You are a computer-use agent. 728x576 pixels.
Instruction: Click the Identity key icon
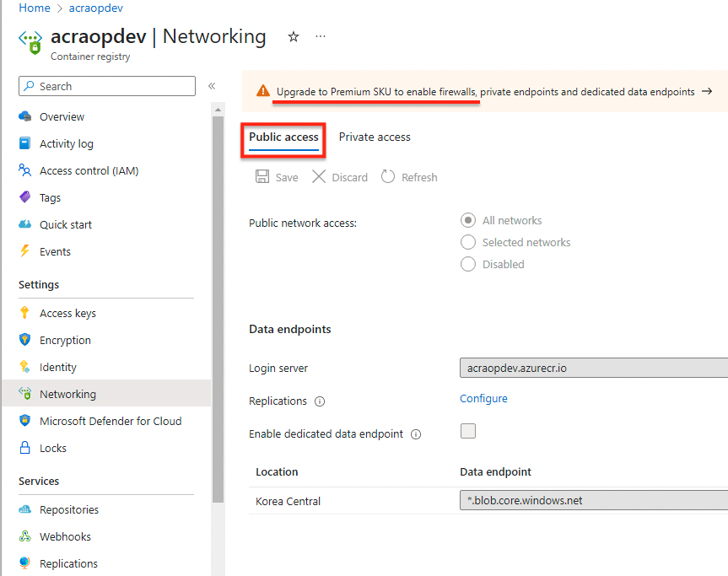tap(24, 366)
